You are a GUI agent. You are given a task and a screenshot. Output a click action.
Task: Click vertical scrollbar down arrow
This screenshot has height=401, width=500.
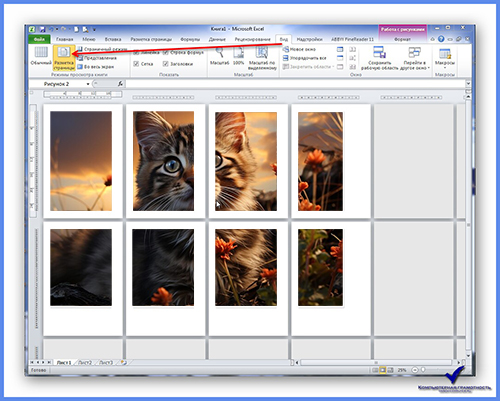tap(468, 356)
